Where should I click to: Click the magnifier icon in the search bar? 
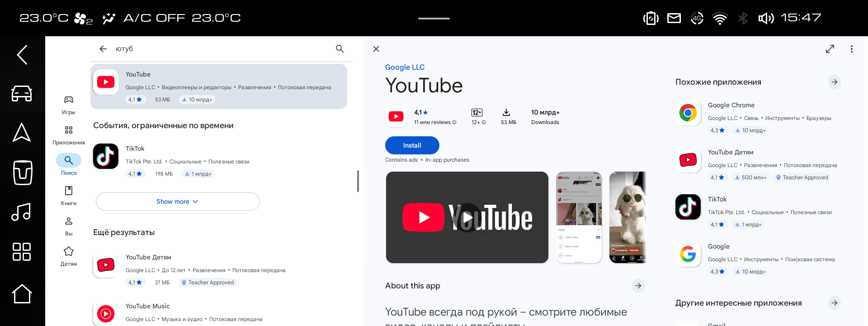[340, 49]
